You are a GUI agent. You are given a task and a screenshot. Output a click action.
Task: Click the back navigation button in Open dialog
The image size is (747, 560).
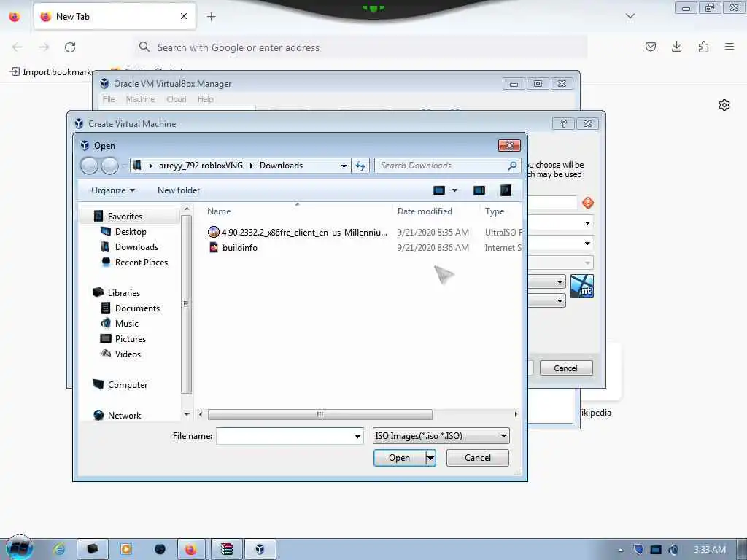(x=89, y=166)
